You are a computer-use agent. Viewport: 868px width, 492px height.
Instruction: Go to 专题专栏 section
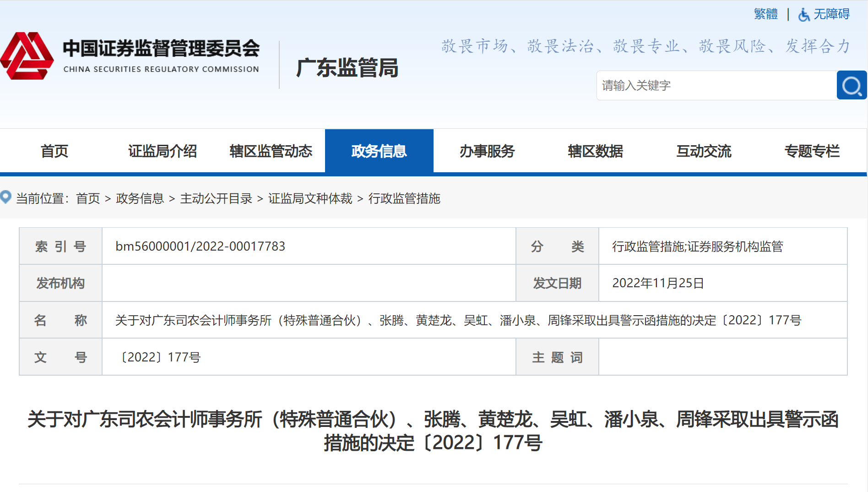pos(812,151)
